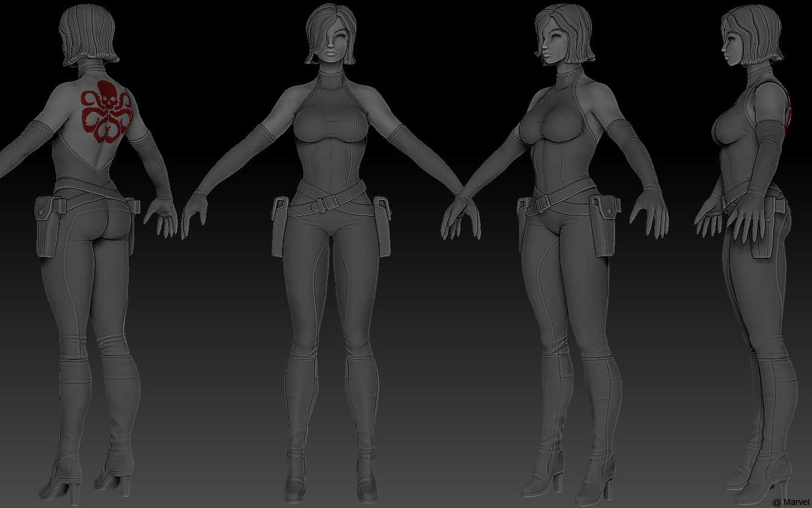
Task: Click the hair on the back view
Action: [88, 33]
